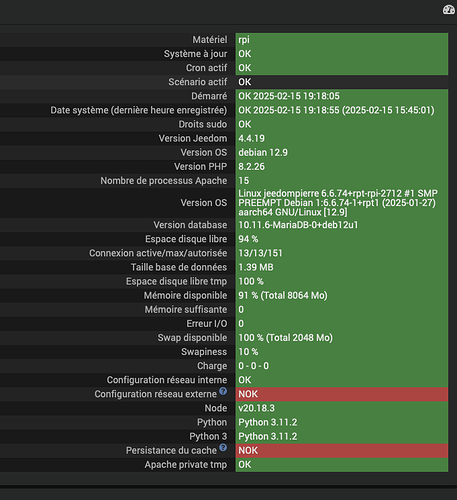Click the Espace disque libre 94 % value
The width and height of the screenshot is (457, 500).
[x=248, y=239]
